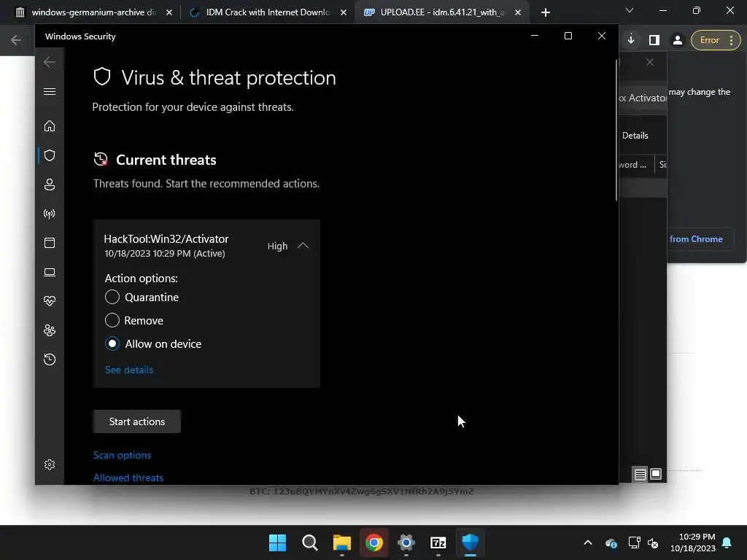Open App & browser control window icon
The image size is (747, 560).
tap(50, 243)
